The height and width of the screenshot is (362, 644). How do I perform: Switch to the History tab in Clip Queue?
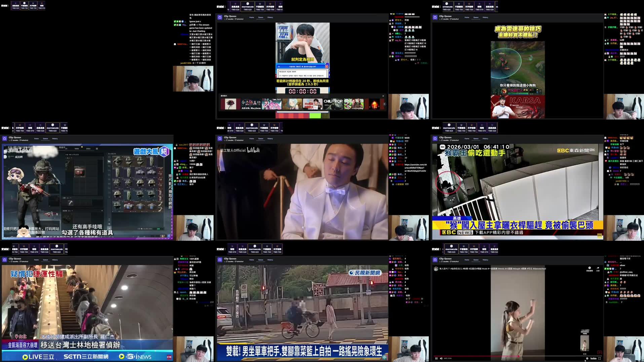485,260
